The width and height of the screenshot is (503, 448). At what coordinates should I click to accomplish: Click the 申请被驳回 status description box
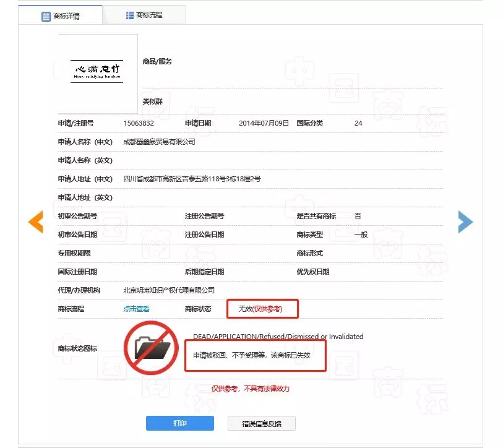(255, 355)
